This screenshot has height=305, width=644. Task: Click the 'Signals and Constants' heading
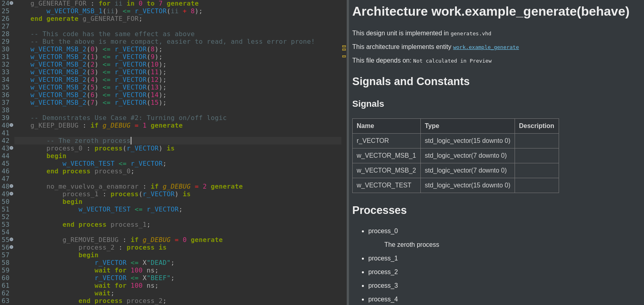411,81
